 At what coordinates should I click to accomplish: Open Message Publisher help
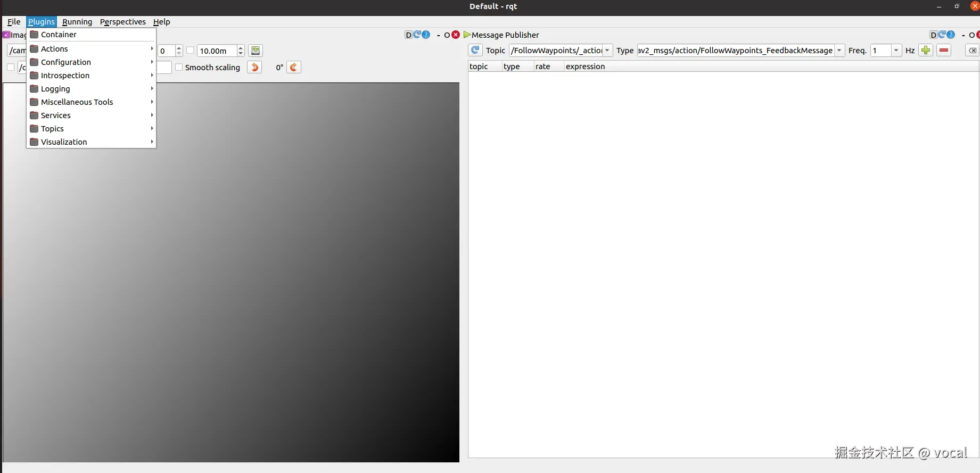tap(951, 35)
